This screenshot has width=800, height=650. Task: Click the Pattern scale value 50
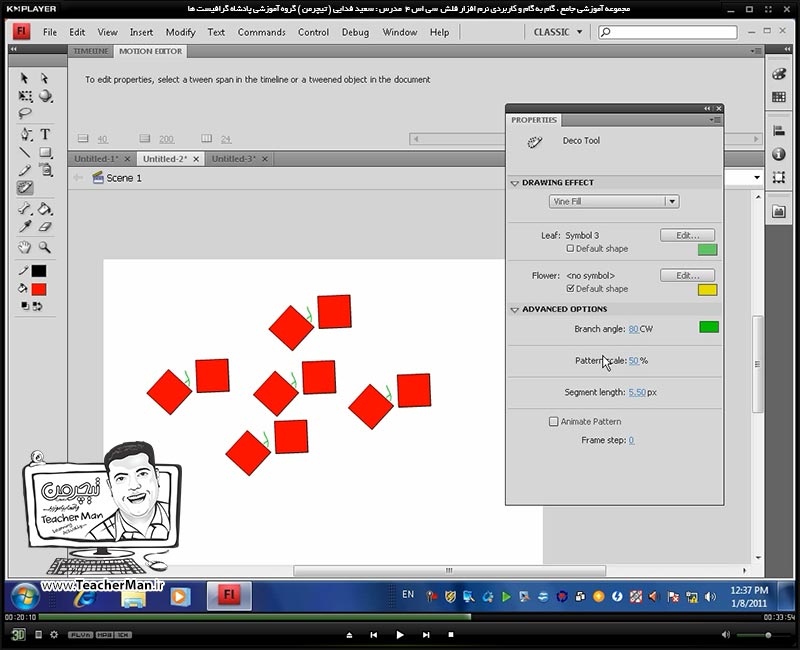click(x=633, y=361)
